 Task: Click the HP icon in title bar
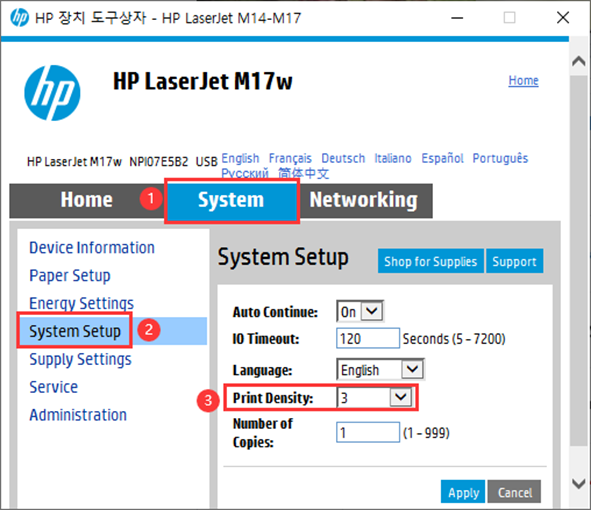coord(20,17)
